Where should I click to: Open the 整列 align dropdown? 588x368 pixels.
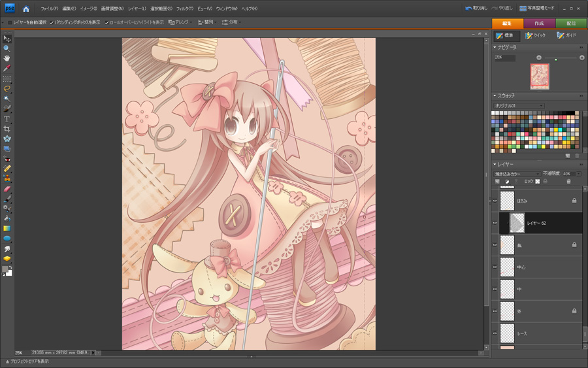coord(207,22)
